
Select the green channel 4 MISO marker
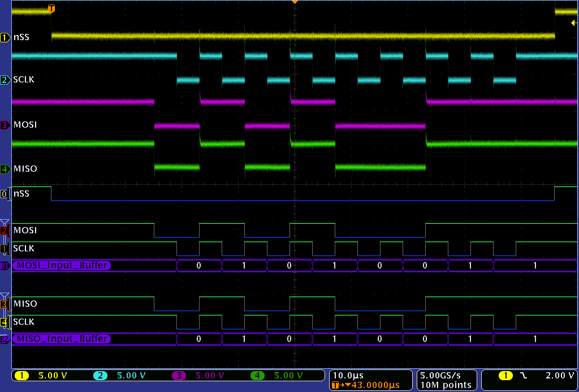click(x=6, y=169)
